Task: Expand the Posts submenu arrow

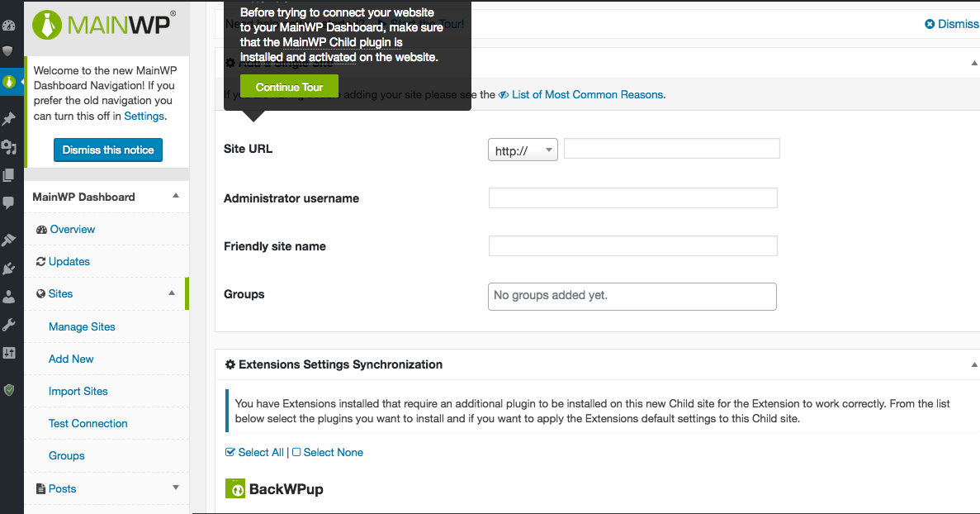Action: click(176, 488)
